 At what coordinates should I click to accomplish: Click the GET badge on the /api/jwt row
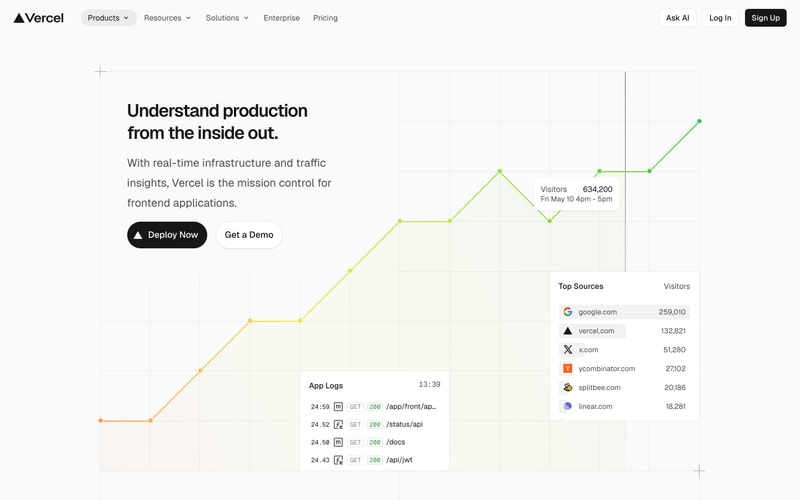(x=355, y=460)
